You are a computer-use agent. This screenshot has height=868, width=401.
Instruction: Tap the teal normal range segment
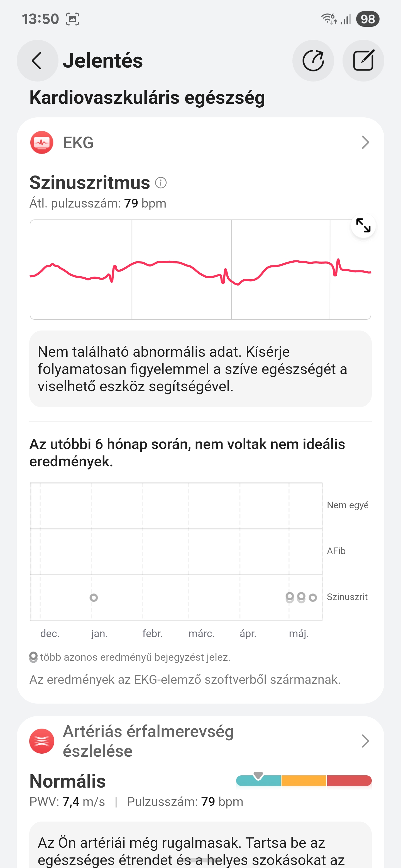tap(258, 780)
